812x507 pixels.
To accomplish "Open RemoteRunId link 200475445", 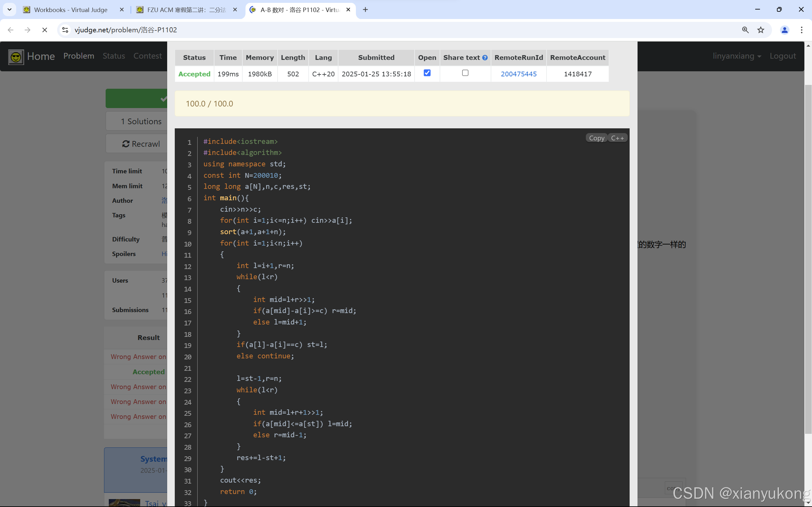I will click(x=518, y=74).
